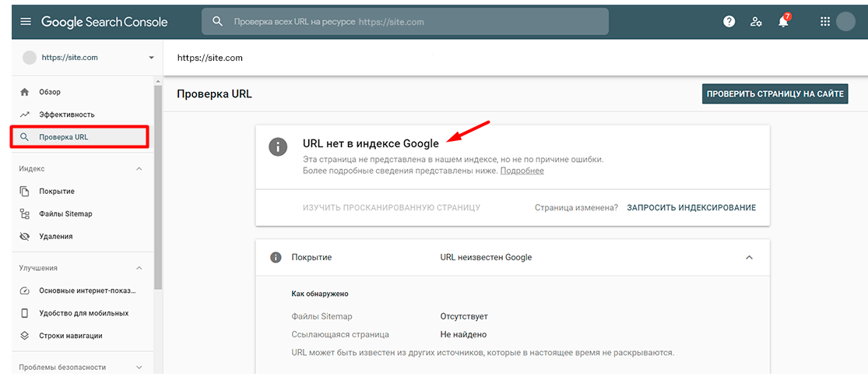Image resolution: width=868 pixels, height=384 pixels.
Task: Expand the Проблемы безопасности section
Action: (139, 367)
